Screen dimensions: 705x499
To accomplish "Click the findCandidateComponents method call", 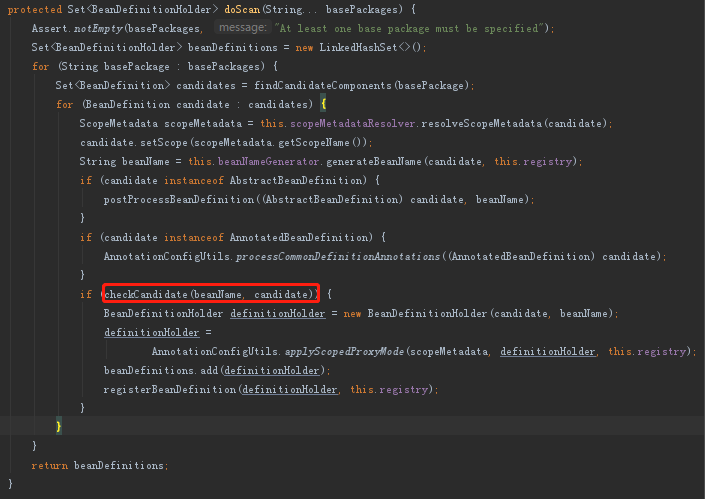I will [323, 85].
